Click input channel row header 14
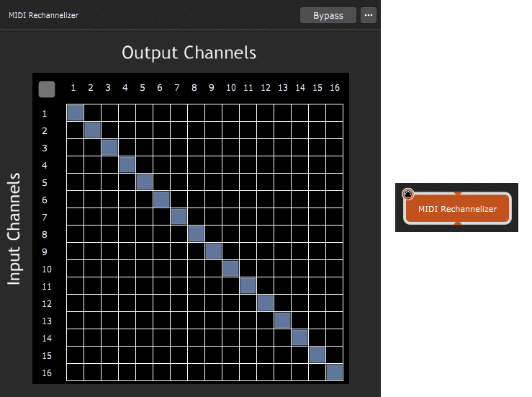The height and width of the screenshot is (397, 532). [x=44, y=338]
